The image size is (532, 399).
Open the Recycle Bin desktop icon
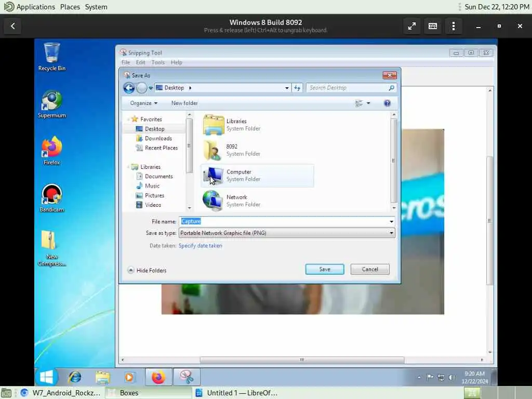pyautogui.click(x=51, y=56)
